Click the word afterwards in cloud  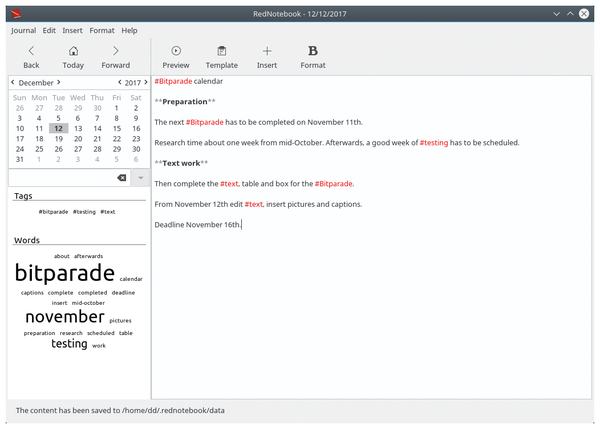[x=88, y=256]
